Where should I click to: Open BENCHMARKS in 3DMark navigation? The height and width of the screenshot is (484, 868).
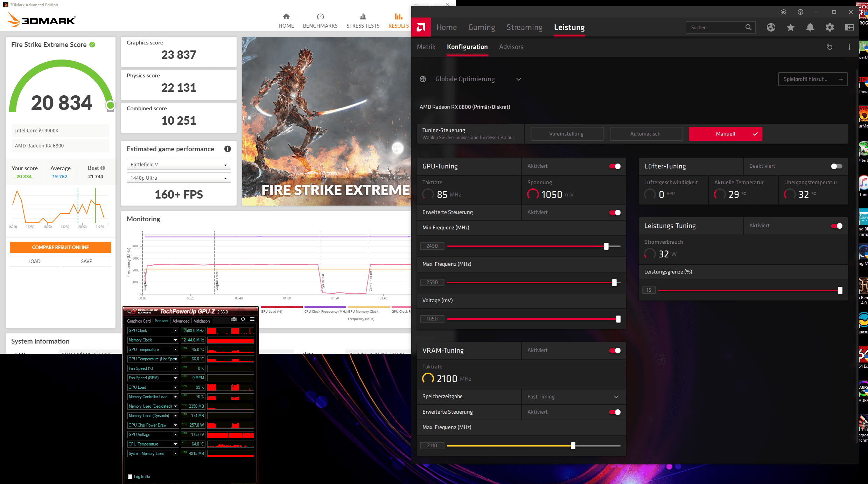[x=320, y=21]
